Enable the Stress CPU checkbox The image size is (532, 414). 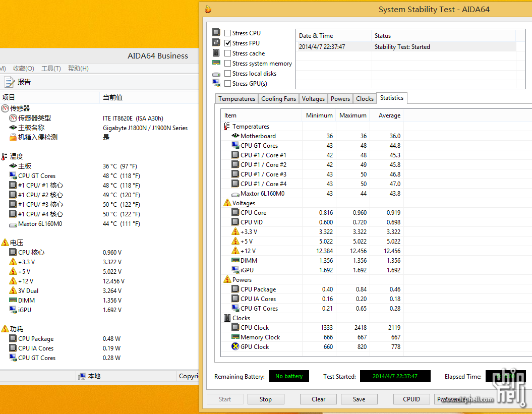[x=227, y=33]
